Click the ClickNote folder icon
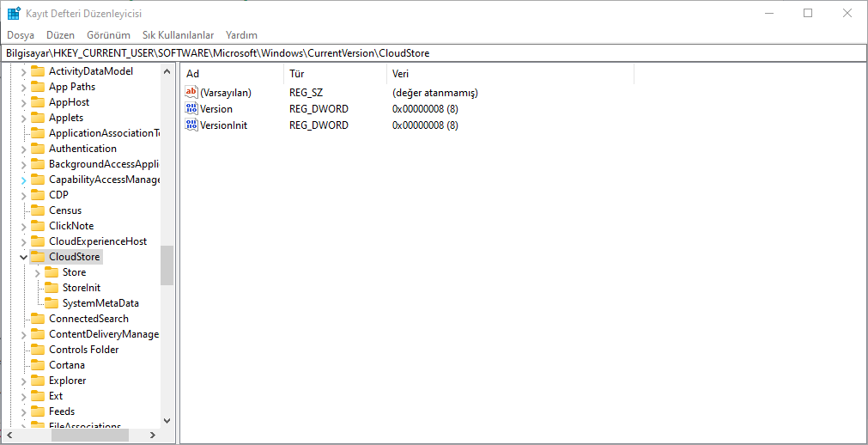This screenshot has width=868, height=445. [x=38, y=226]
